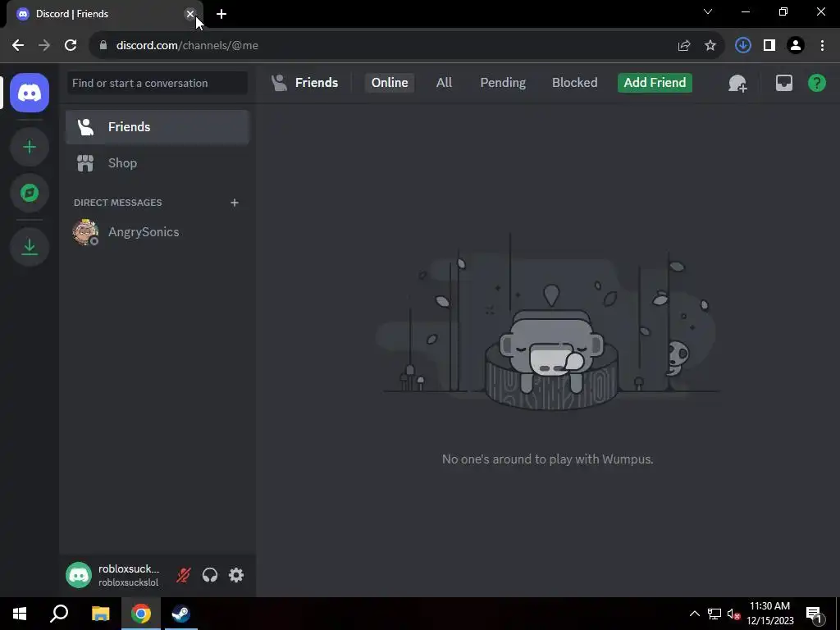
Task: Close the Discord | Friends tab
Action: tap(189, 14)
